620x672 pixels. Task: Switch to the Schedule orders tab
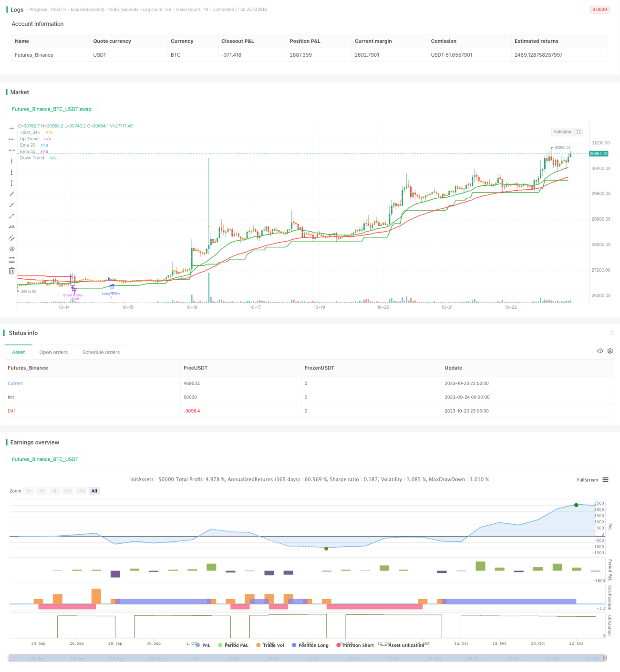101,352
